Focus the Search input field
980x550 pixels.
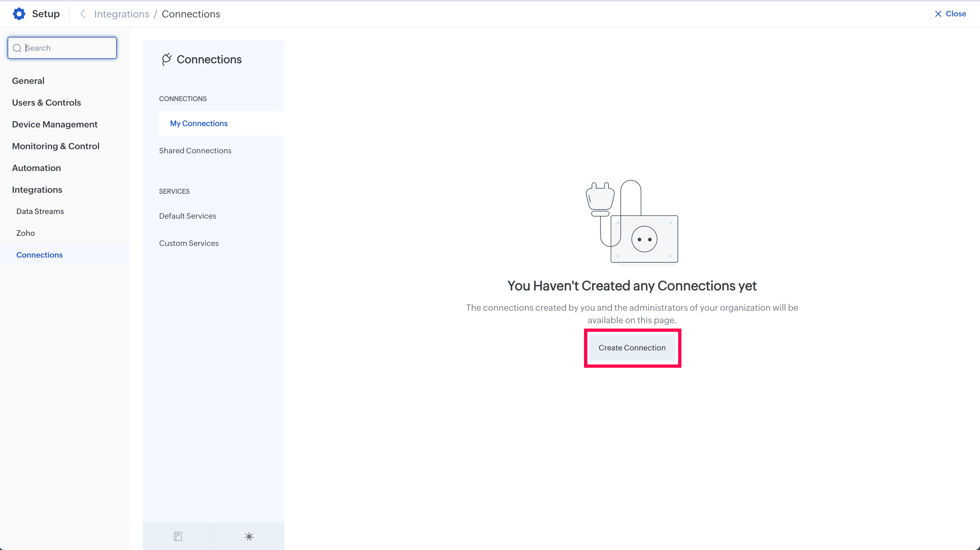[x=68, y=48]
